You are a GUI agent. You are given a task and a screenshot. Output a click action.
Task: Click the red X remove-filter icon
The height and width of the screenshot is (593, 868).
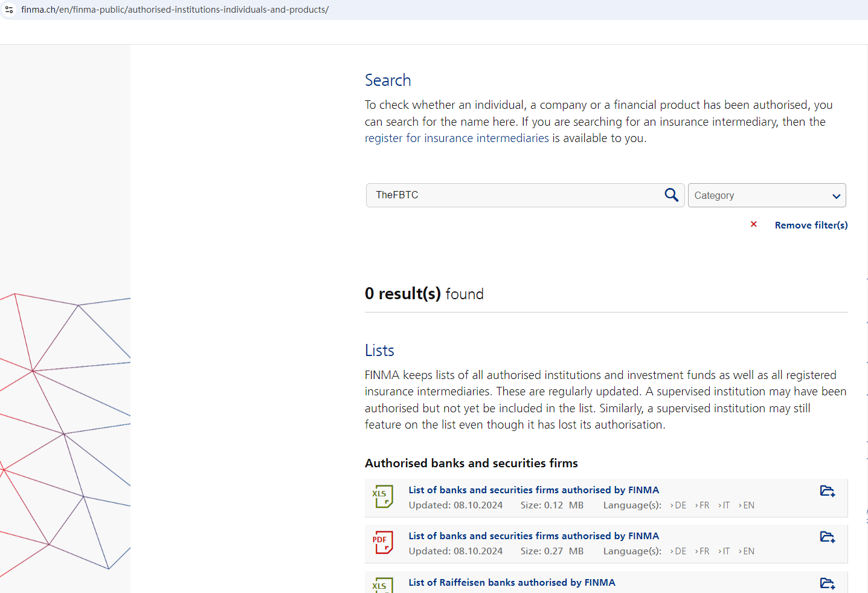[x=753, y=224]
